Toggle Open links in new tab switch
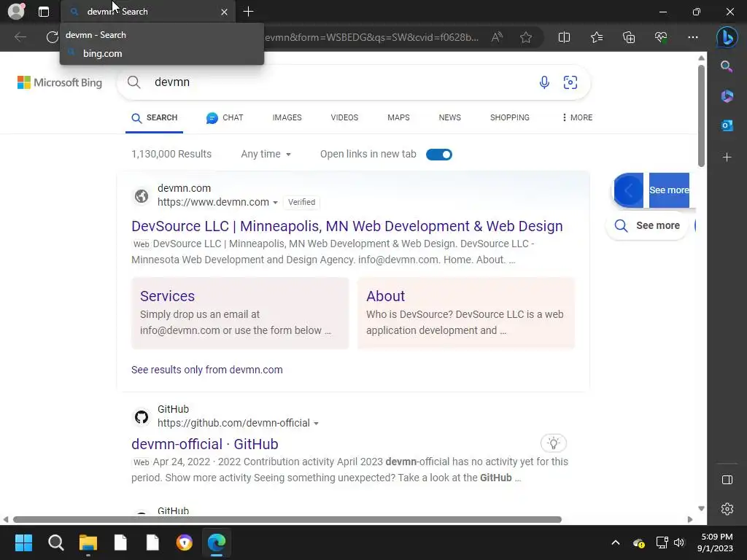Screen dimensions: 747x560 click(438, 155)
